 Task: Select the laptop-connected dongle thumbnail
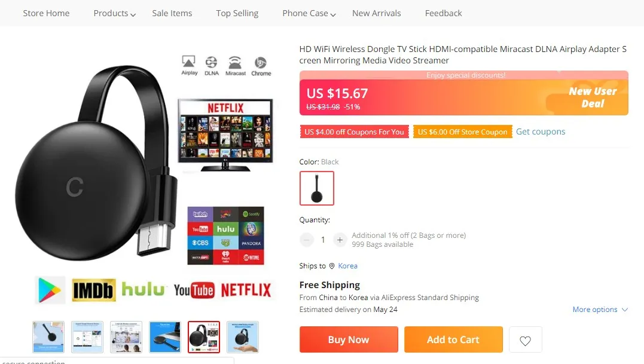[164, 337]
